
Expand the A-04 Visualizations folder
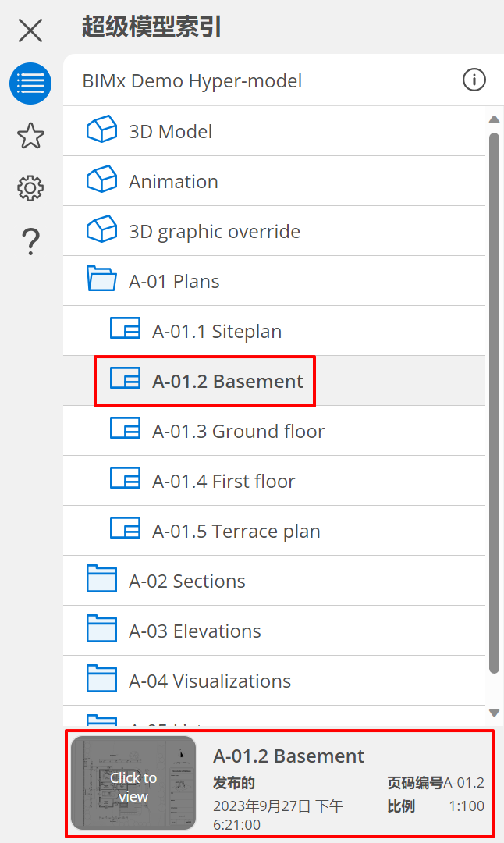209,681
